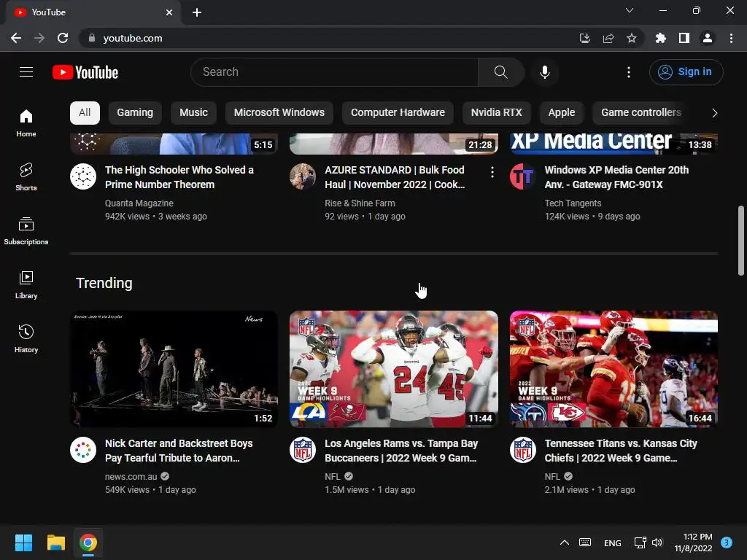
Task: Open Subscriptions in the sidebar
Action: [x=26, y=231]
